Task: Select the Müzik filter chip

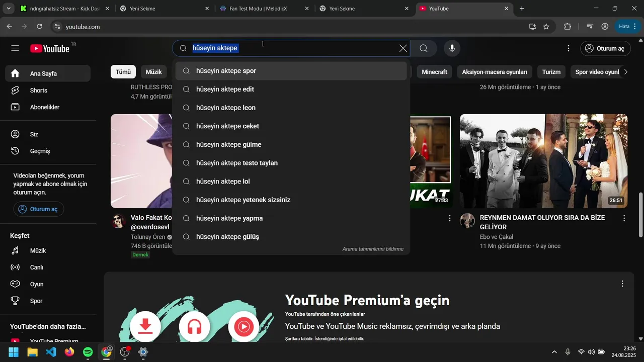Action: click(x=154, y=72)
